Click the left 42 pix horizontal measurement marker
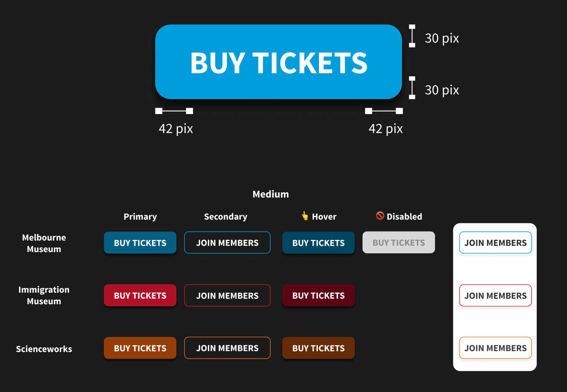Image resolution: width=567 pixels, height=392 pixels. pyautogui.click(x=174, y=111)
